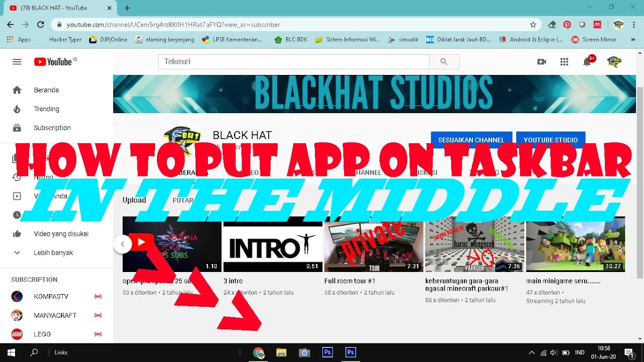The height and width of the screenshot is (362, 644).
Task: Click the IND language indicator
Action: click(580, 352)
